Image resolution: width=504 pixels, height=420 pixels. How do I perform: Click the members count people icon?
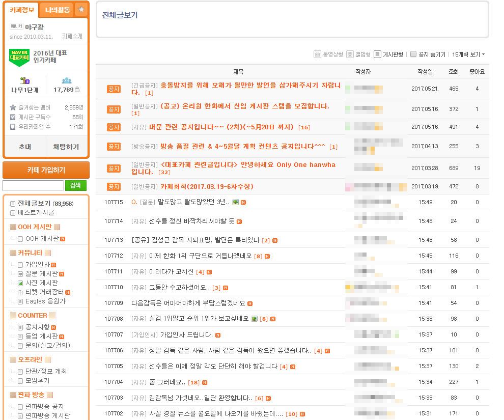[x=66, y=81]
